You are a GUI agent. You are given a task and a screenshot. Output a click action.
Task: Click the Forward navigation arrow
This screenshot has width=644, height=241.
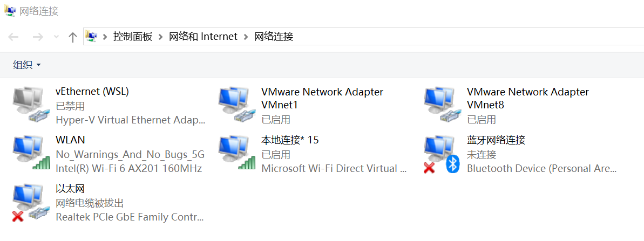click(x=38, y=37)
